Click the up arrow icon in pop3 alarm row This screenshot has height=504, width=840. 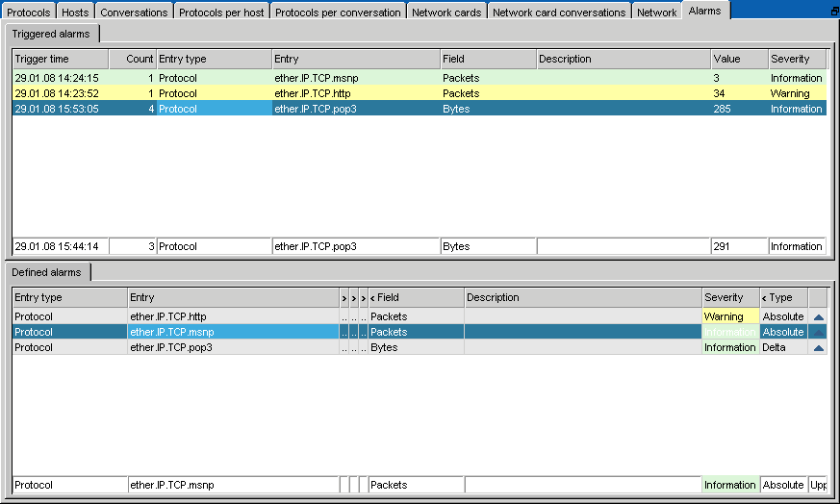click(818, 347)
